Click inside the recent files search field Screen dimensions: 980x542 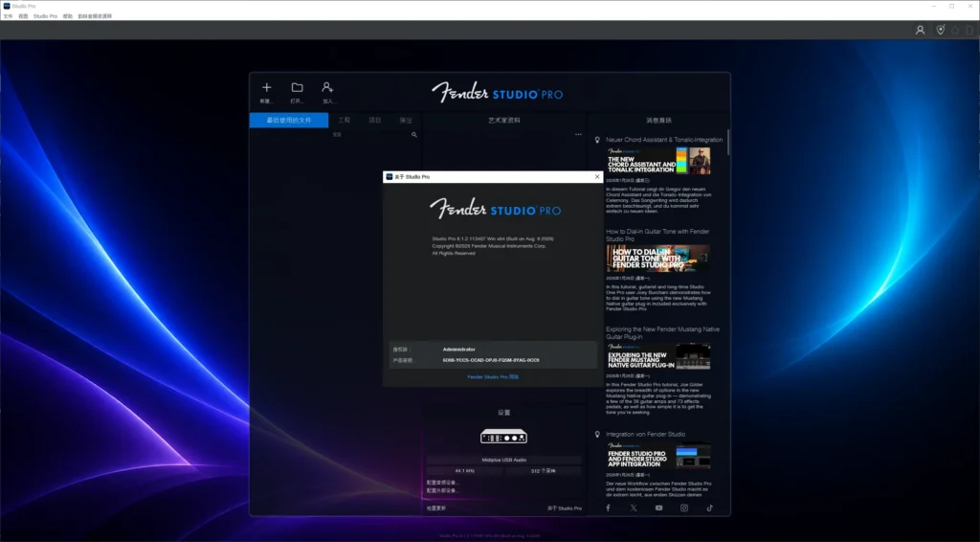tap(372, 134)
